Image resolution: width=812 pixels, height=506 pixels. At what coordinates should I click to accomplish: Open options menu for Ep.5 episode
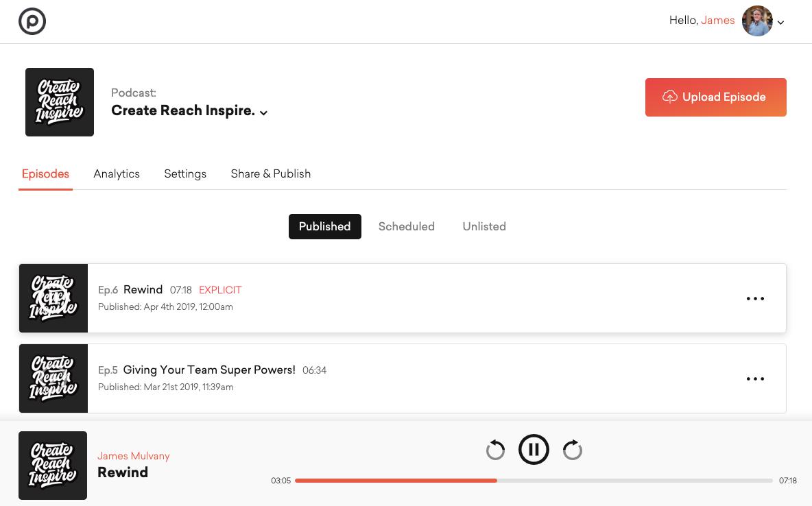click(755, 379)
